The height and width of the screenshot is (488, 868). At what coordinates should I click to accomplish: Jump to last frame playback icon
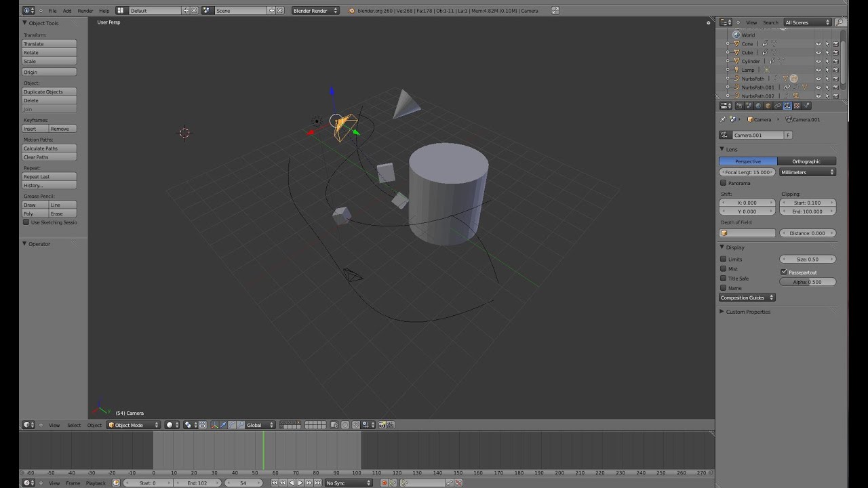(x=317, y=483)
